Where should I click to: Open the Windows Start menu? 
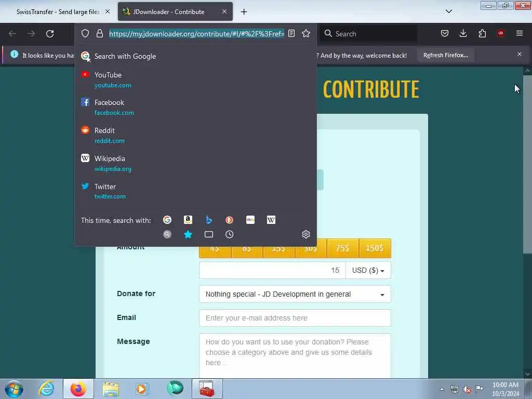tap(14, 389)
